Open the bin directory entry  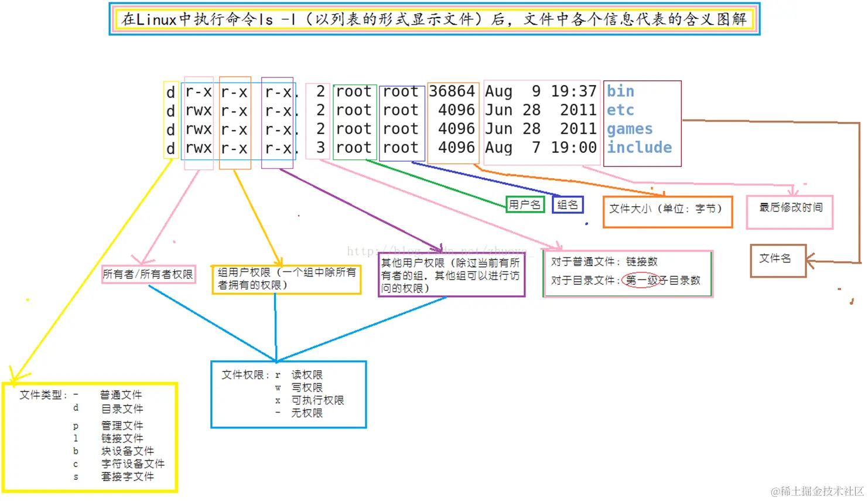click(x=620, y=91)
